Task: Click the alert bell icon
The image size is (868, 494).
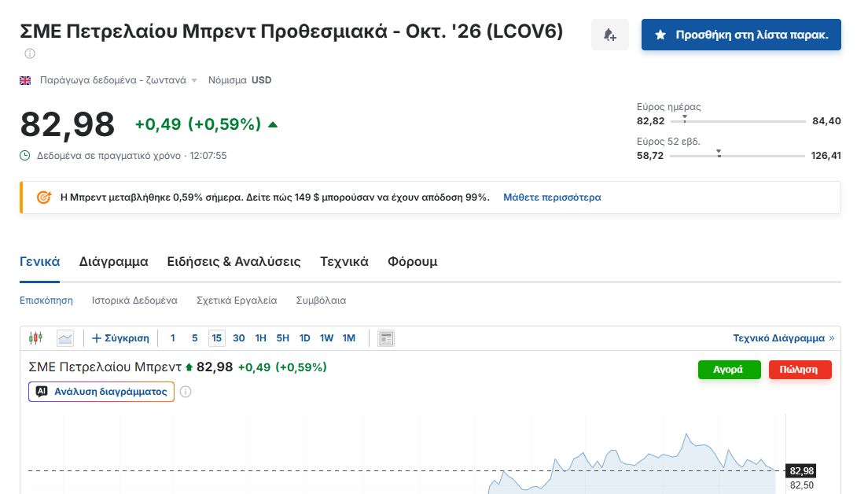Action: (x=609, y=35)
